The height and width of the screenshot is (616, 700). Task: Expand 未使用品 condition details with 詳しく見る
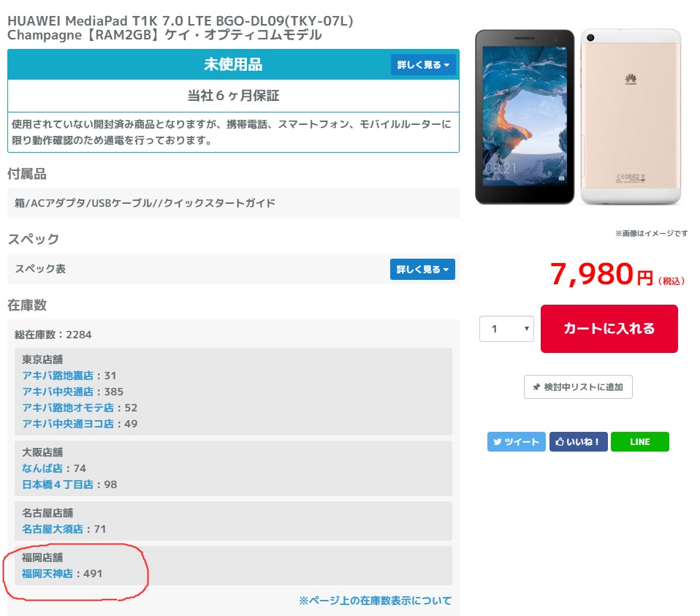click(x=423, y=65)
